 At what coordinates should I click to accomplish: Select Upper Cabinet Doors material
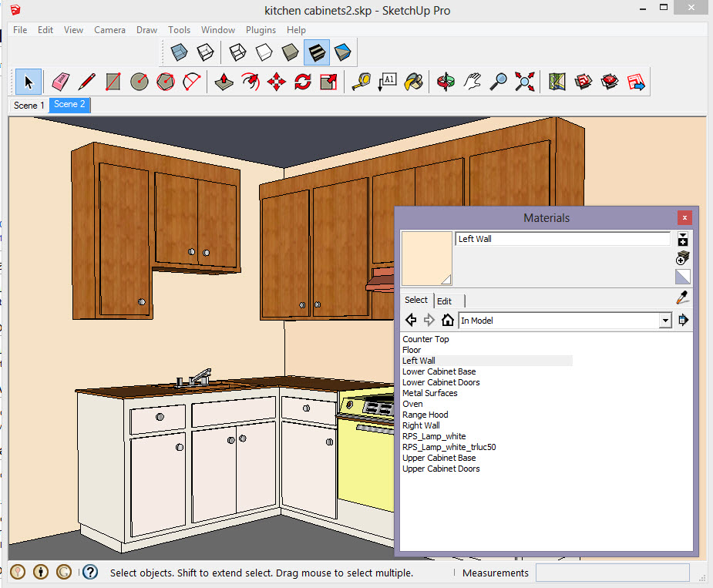click(441, 469)
